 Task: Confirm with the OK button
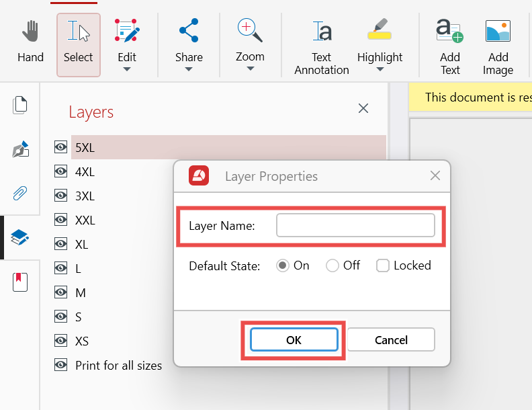294,339
